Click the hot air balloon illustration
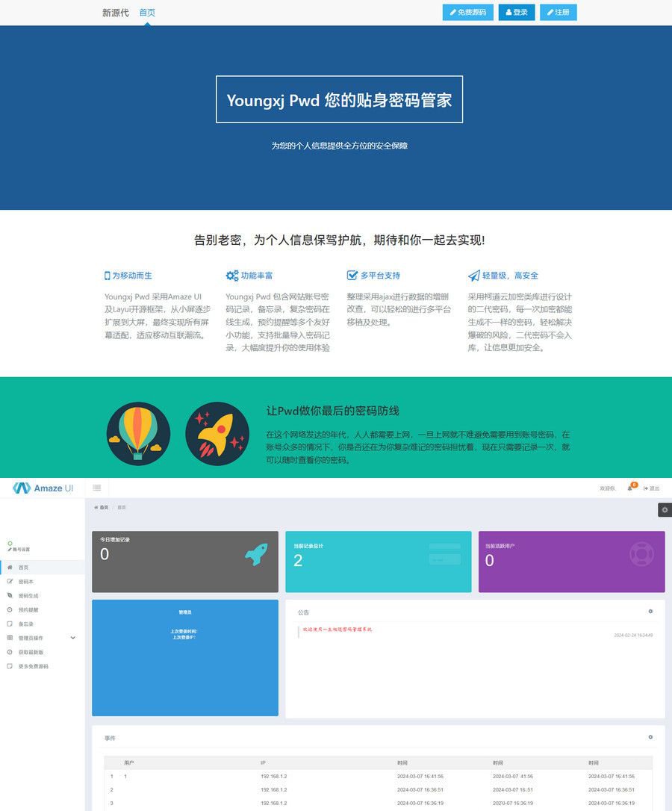672x811 pixels. coord(138,434)
